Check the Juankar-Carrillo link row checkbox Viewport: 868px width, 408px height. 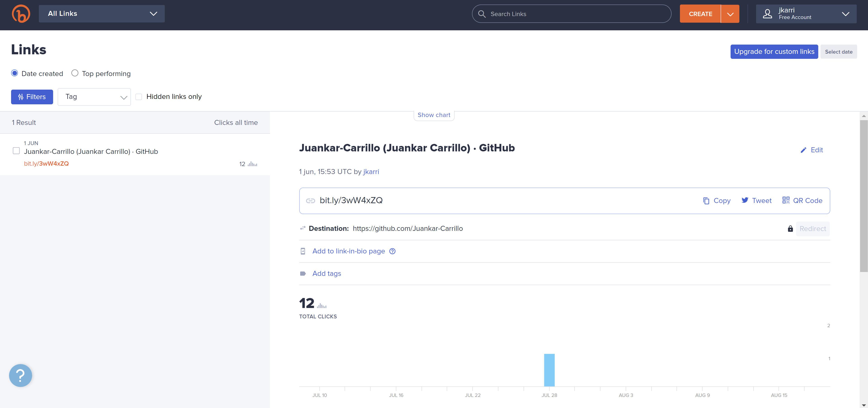pyautogui.click(x=16, y=151)
